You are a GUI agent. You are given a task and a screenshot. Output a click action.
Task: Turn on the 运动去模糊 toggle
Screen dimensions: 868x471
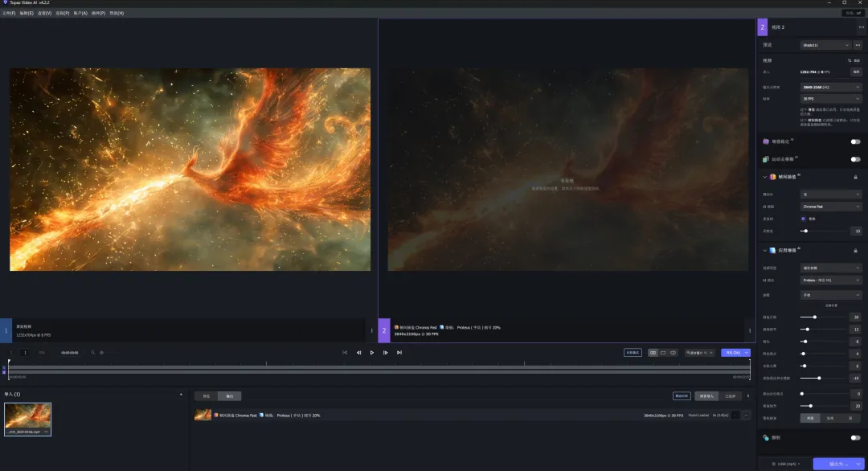[855, 159]
